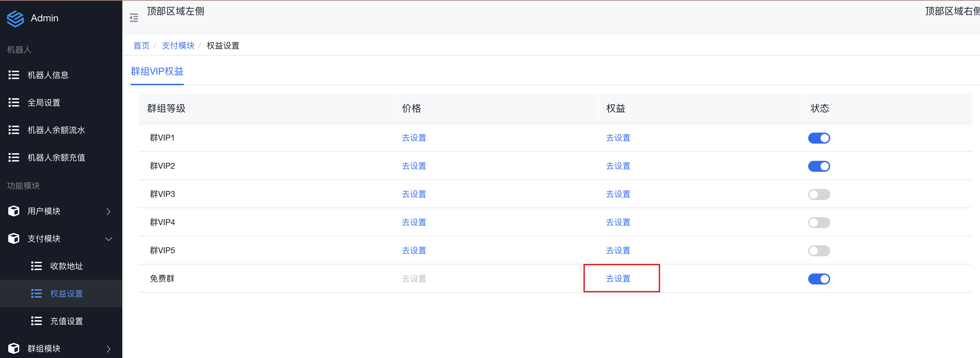This screenshot has width=980, height=358.
Task: Collapse sidebar with the menu fold icon
Action: (x=134, y=18)
